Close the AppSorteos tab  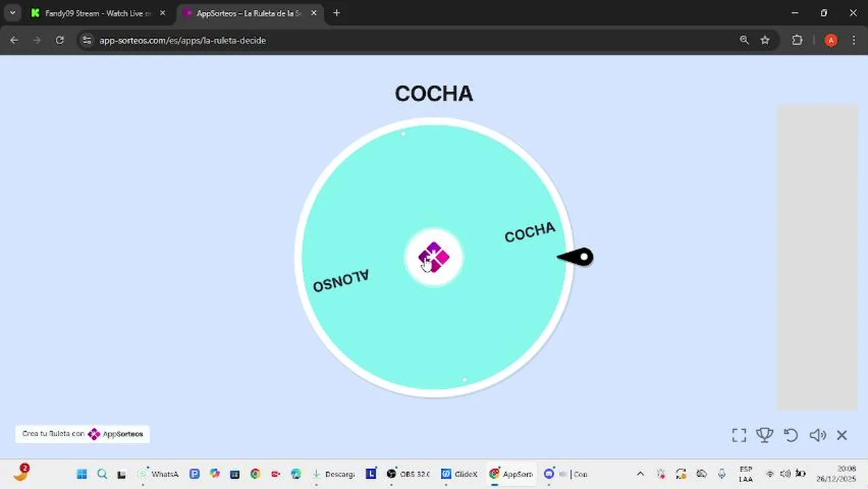pyautogui.click(x=314, y=13)
